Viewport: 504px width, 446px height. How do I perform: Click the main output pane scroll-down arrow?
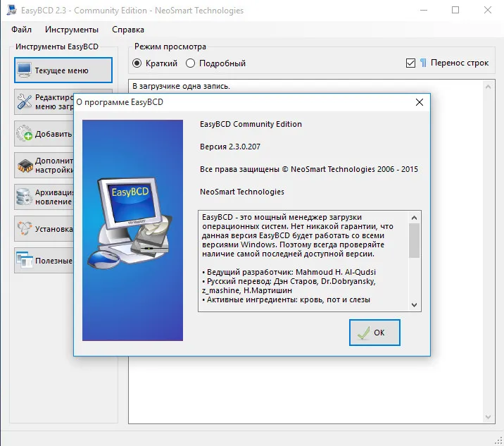488,417
